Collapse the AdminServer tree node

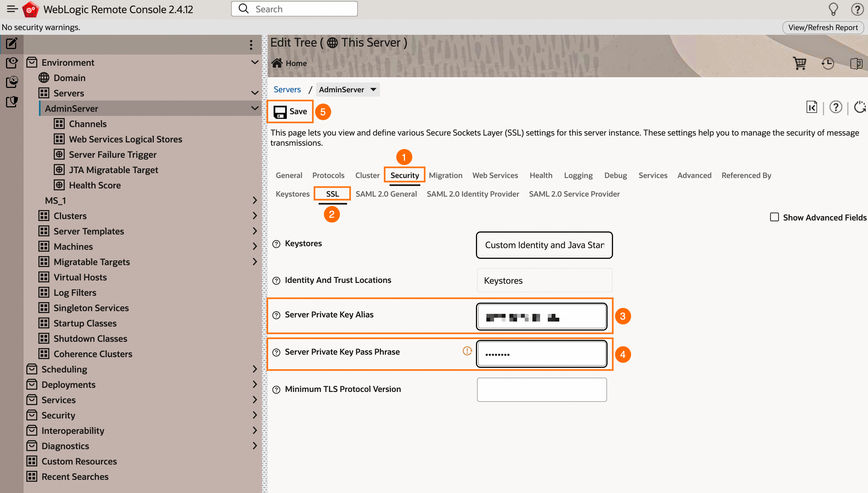click(x=254, y=108)
